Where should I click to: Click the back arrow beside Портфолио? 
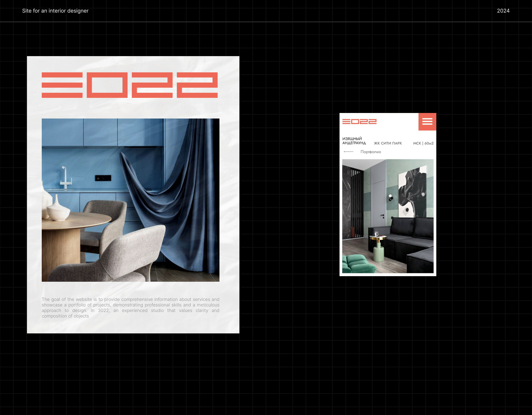348,152
